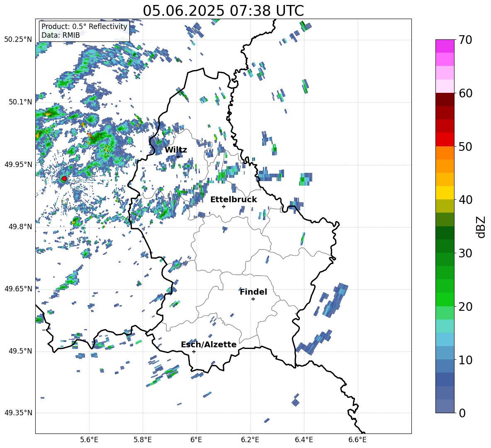
Task: Pick the yellow colorbar segment above 40
Action: pyautogui.click(x=445, y=193)
